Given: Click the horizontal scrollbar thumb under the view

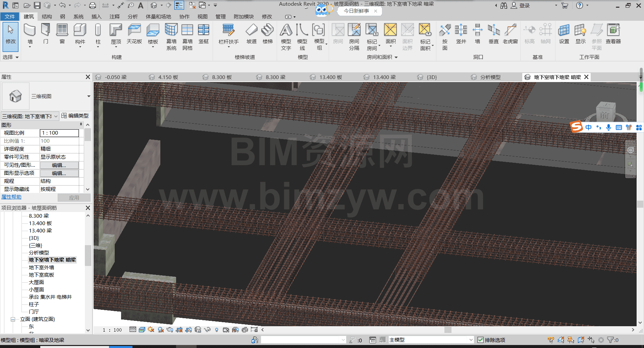Looking at the screenshot, I should pyautogui.click(x=448, y=330).
